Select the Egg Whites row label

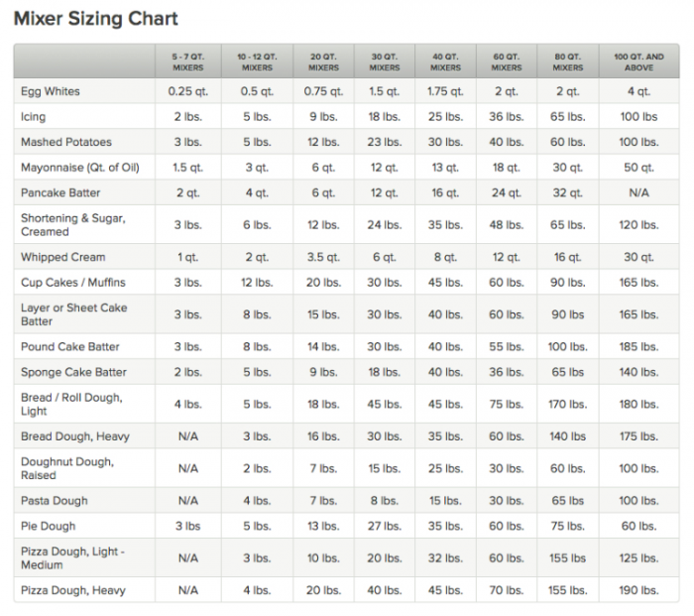click(51, 91)
